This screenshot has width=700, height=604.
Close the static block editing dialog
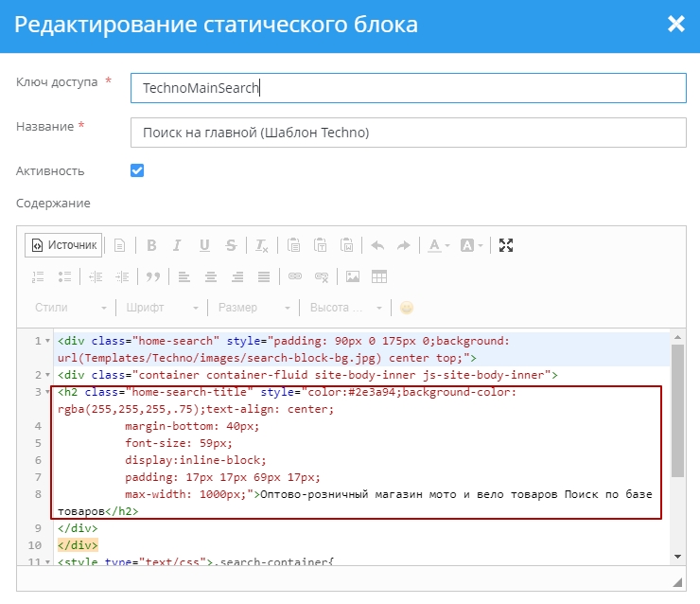tap(675, 25)
